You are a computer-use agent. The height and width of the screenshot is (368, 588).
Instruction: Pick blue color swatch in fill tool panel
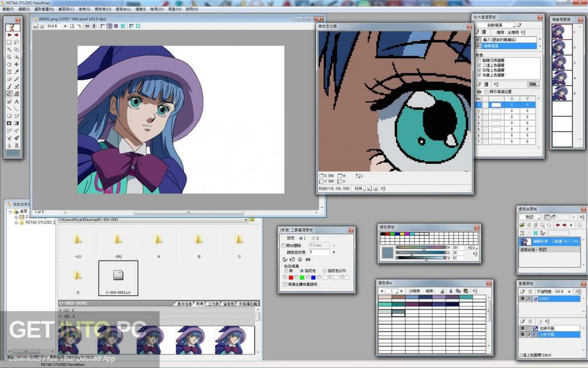[x=313, y=277]
